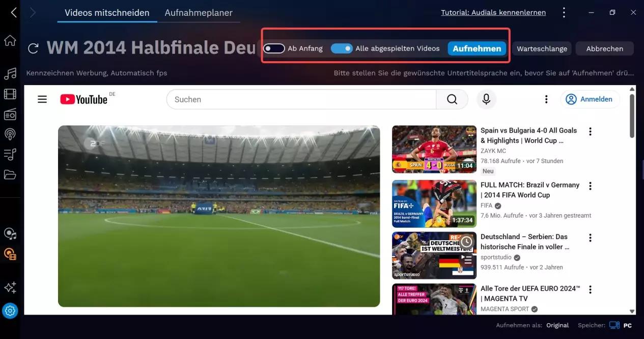Screen dimensions: 644x339
Task: Switch to Videos mitschneiden tab
Action: [107, 13]
